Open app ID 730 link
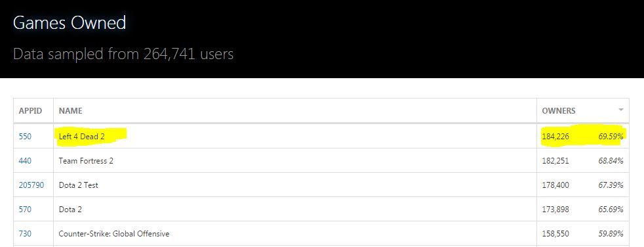 click(x=25, y=234)
